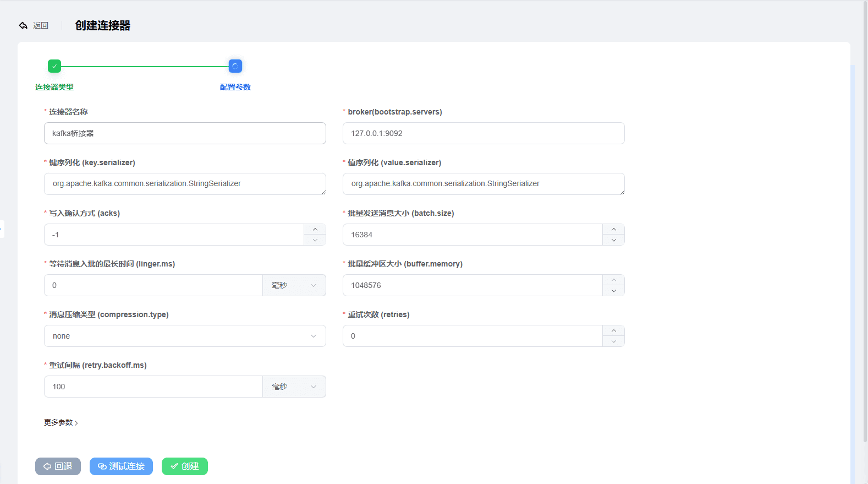Image resolution: width=868 pixels, height=484 pixels.
Task: Click the completed 连接器类型 step icon
Action: (x=54, y=66)
